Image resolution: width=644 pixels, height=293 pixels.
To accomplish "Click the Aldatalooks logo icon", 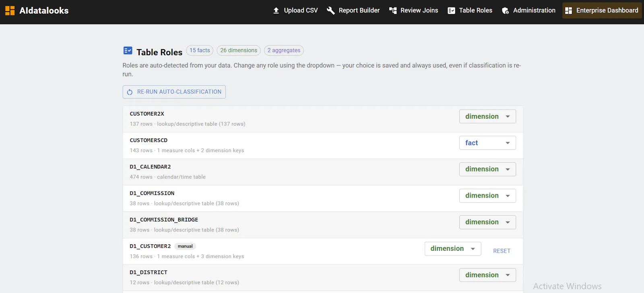I will tap(10, 10).
